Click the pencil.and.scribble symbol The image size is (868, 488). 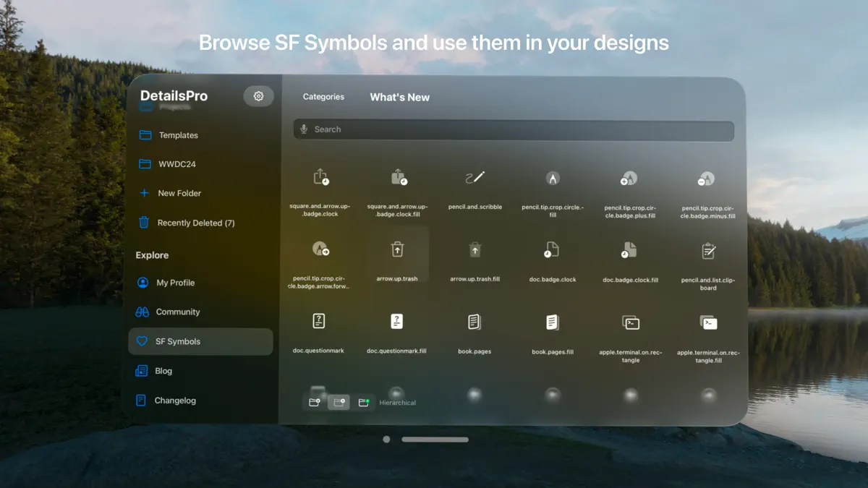[475, 178]
